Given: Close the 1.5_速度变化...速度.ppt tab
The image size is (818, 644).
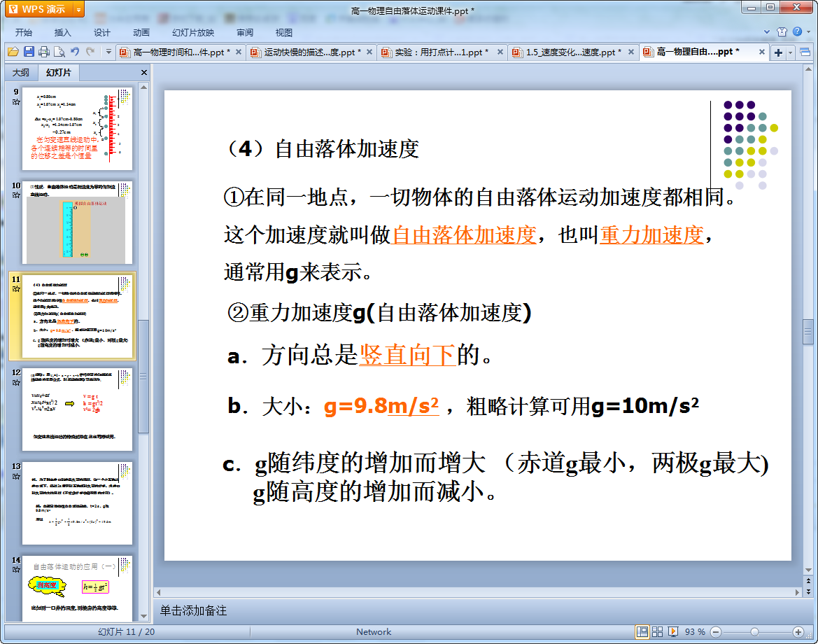Looking at the screenshot, I should point(631,52).
